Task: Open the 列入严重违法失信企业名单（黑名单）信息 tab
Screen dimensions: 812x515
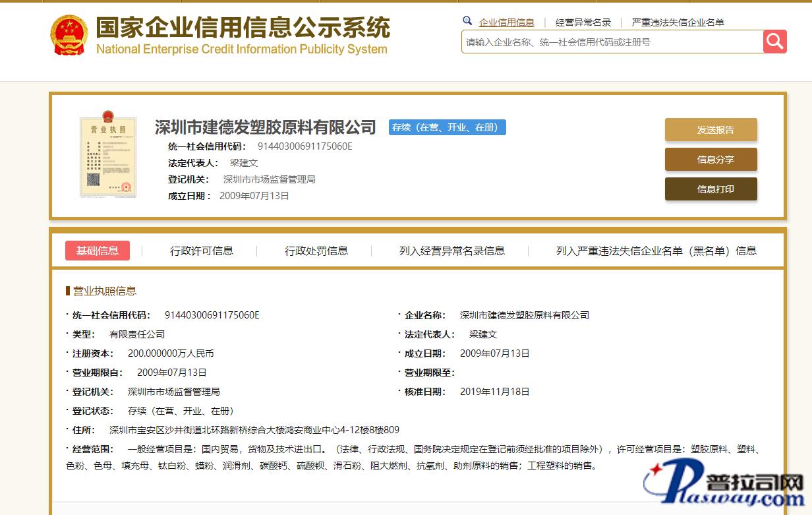Action: [656, 251]
